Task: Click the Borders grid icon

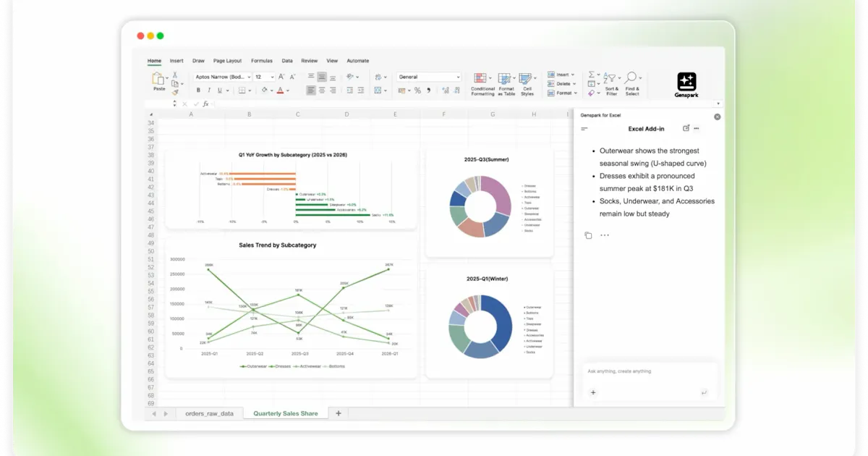Action: pyautogui.click(x=242, y=90)
